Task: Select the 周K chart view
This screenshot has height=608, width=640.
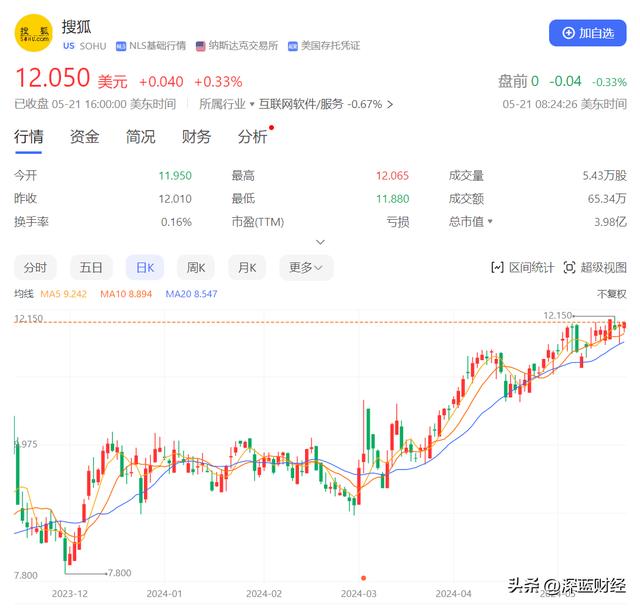Action: (196, 268)
